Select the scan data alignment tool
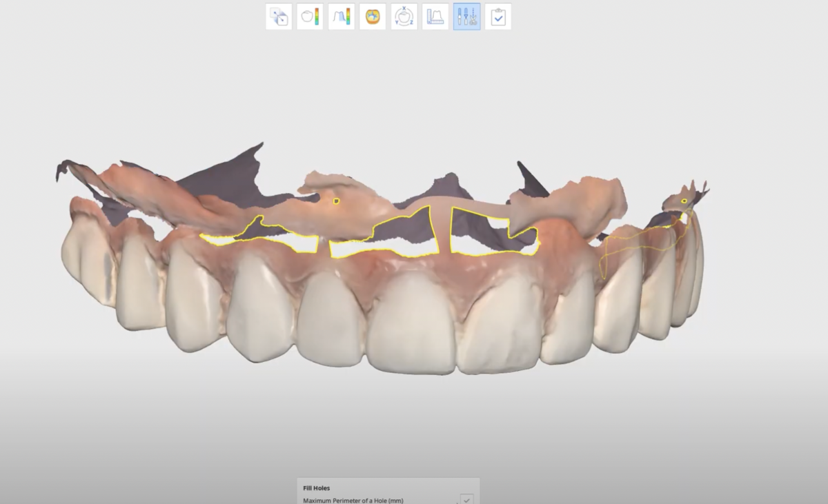The height and width of the screenshot is (504, 828). click(x=278, y=17)
